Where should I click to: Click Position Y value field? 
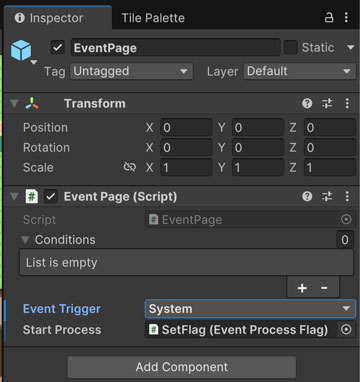258,128
